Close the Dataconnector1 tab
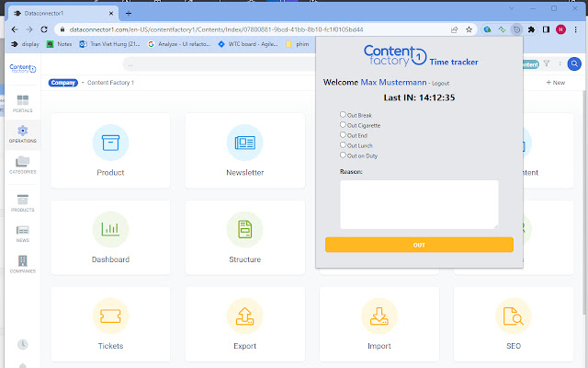The image size is (588, 368). pos(111,13)
